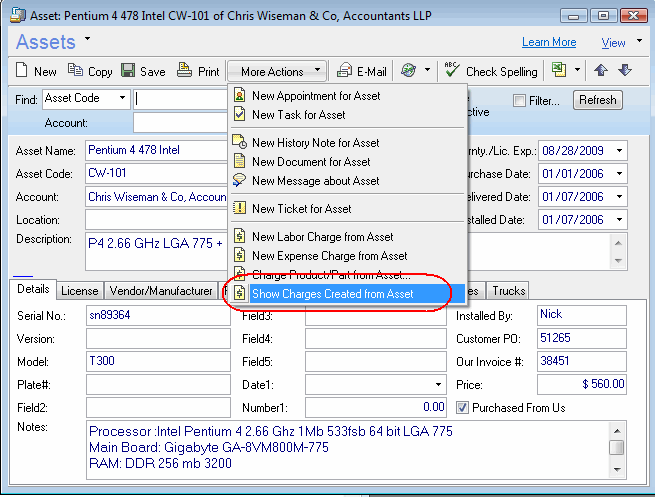Screen dimensions: 655x497
Task: Open the Learn More link
Action: tap(549, 42)
